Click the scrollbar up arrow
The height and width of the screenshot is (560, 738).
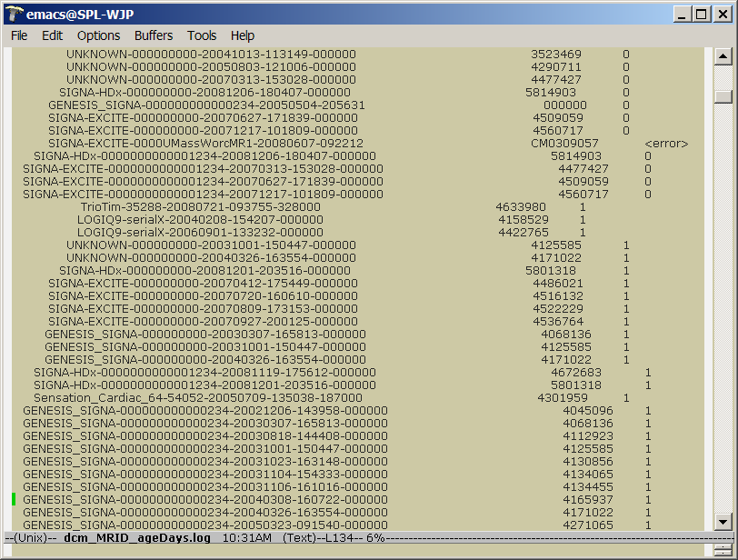click(725, 56)
